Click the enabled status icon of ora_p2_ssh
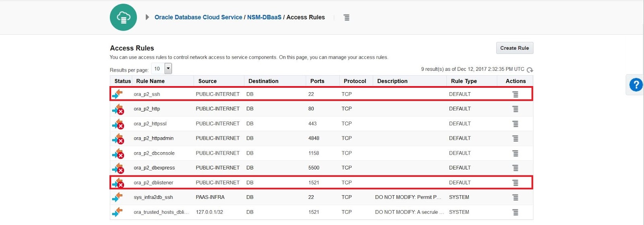Screen dimensions: 644x225 coord(118,94)
